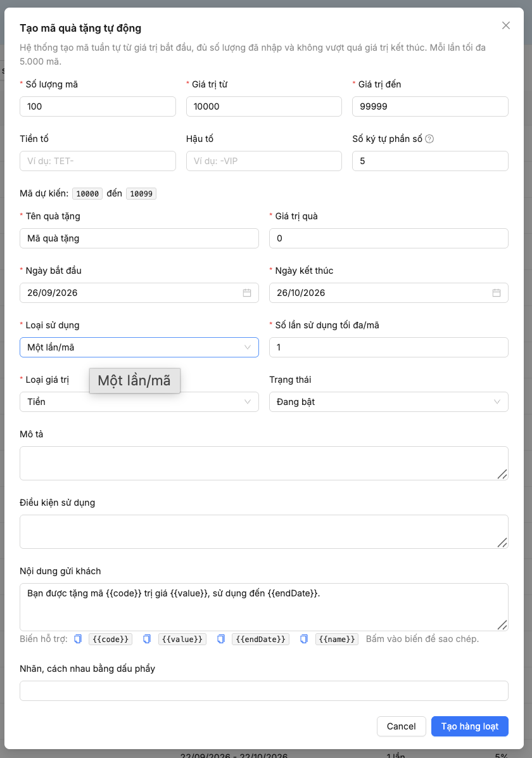Click the Mô tả text area

[x=264, y=463]
